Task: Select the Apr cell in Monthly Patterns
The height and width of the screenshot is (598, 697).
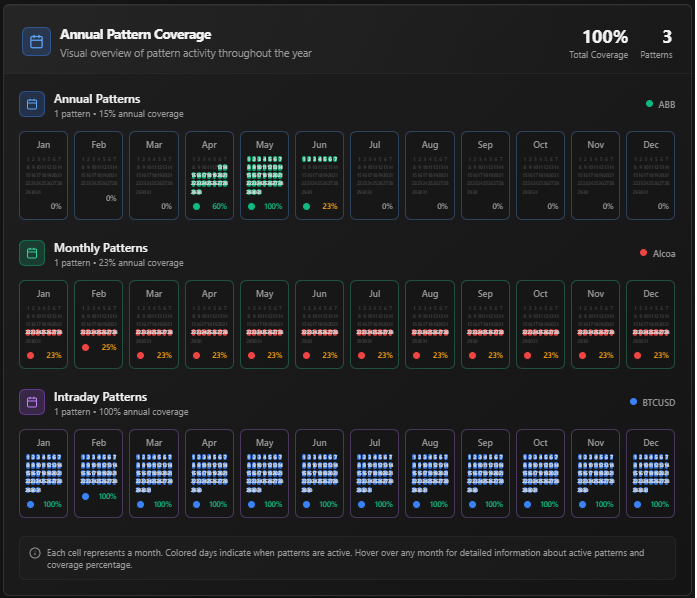Action: (209, 324)
